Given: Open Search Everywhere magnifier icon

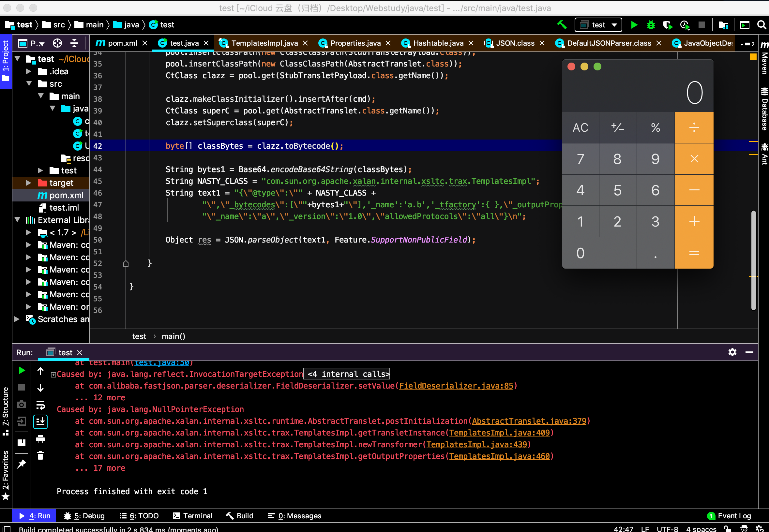Looking at the screenshot, I should coord(761,25).
